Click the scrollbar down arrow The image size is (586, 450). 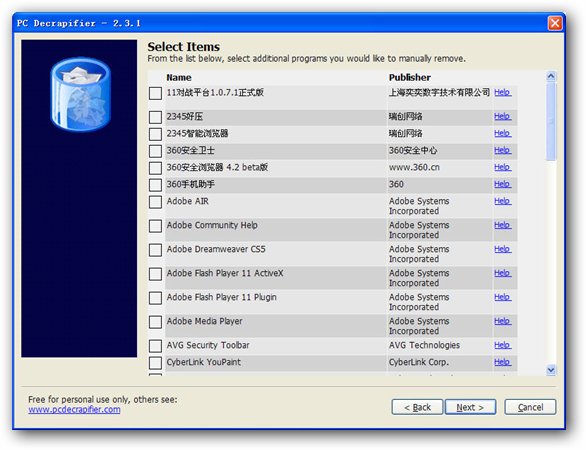pyautogui.click(x=551, y=370)
